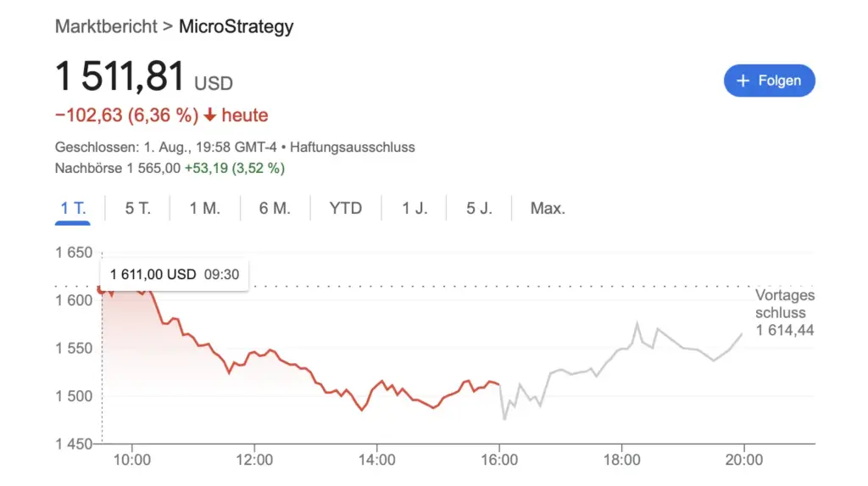Open the Marktbericht breadcrumb link

tap(106, 26)
